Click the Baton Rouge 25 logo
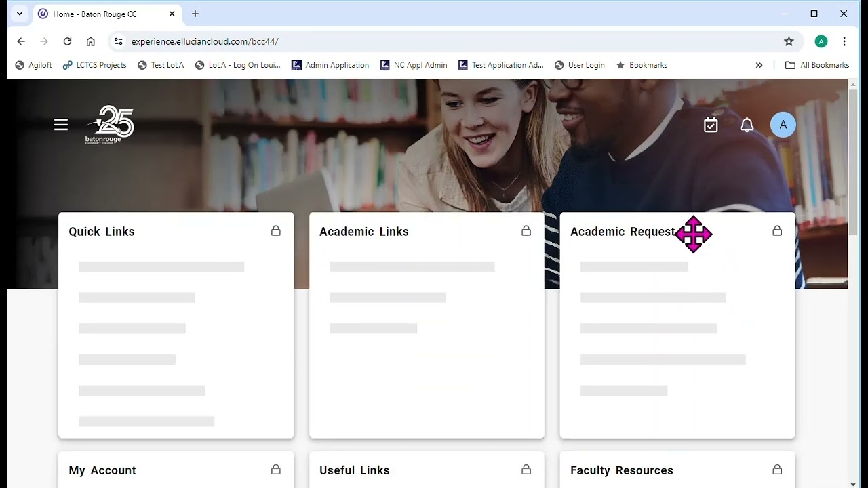This screenshot has height=488, width=868. click(x=110, y=125)
